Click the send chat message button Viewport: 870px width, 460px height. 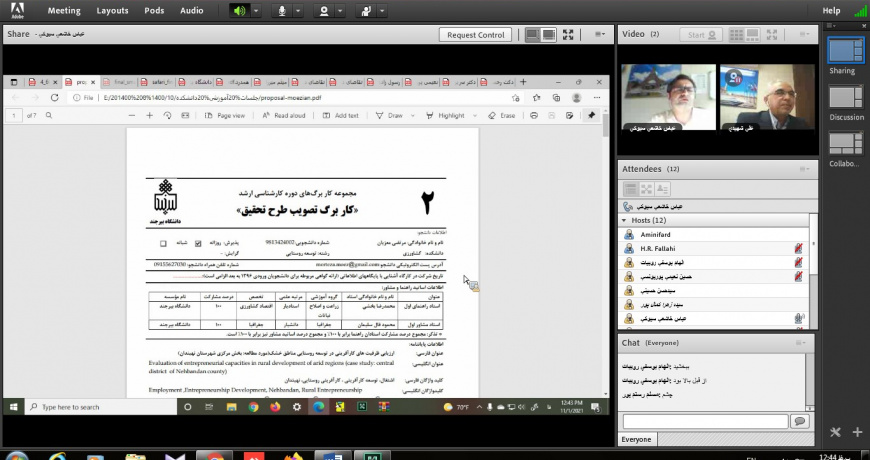click(800, 421)
